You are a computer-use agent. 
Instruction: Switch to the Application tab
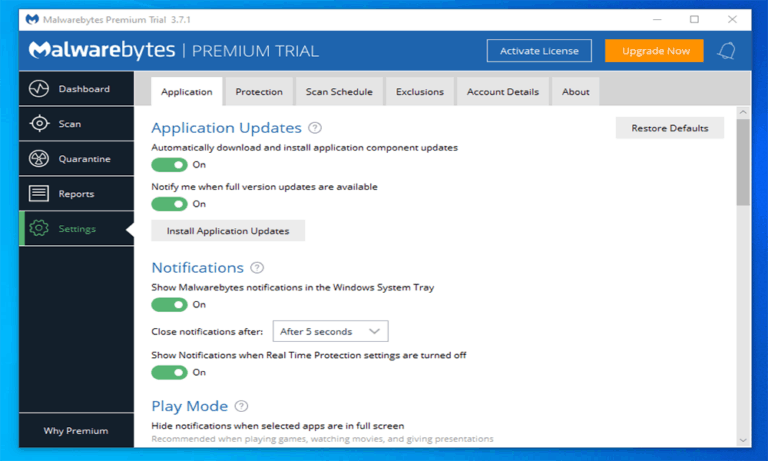tap(187, 92)
